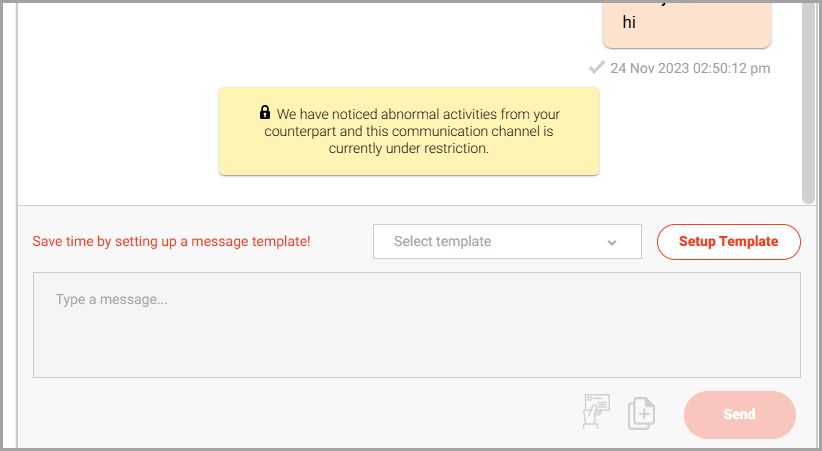
Task: Click the "Type a message..." placeholder text
Action: pos(112,299)
